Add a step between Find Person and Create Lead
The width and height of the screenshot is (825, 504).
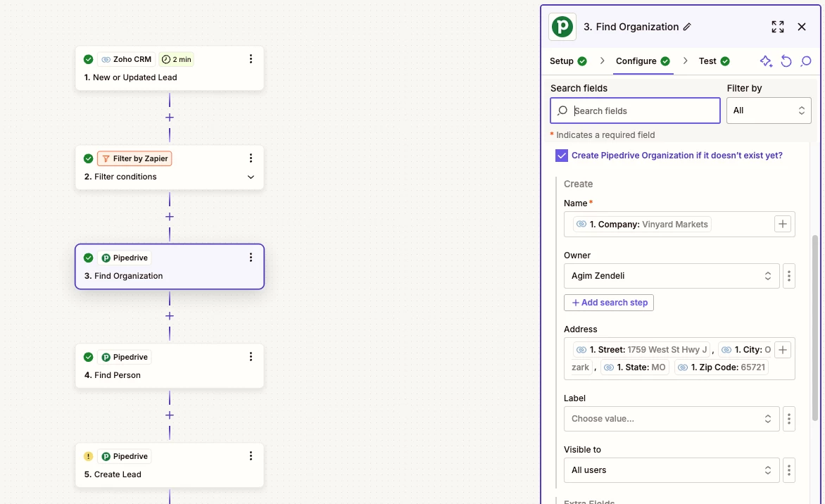[x=170, y=415]
